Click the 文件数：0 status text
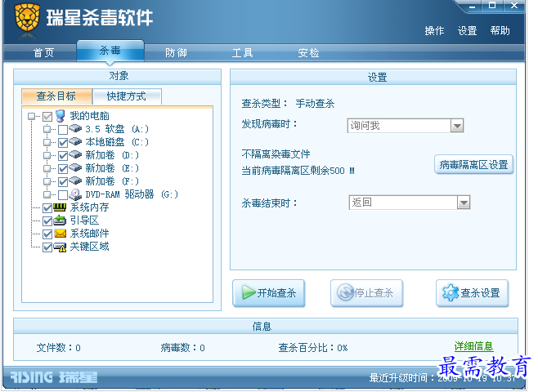This screenshot has width=538, height=392. point(59,348)
